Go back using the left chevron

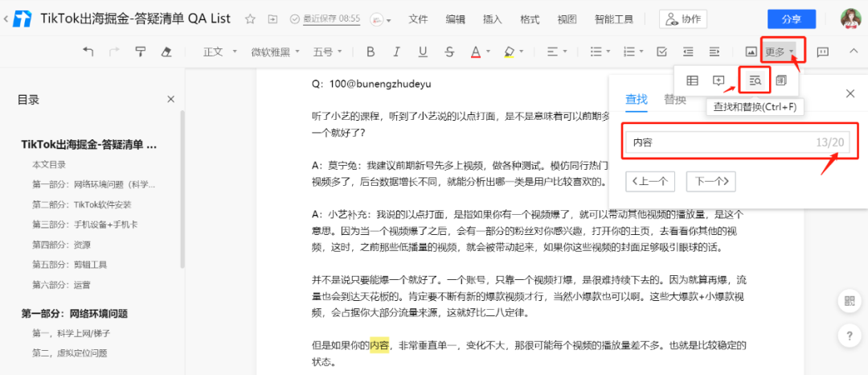6,19
